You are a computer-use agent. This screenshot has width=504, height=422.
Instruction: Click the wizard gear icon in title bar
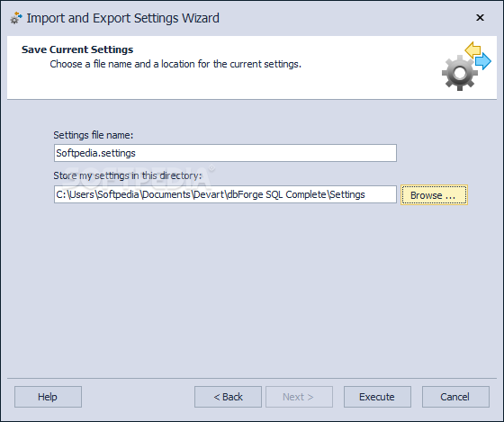pos(16,18)
